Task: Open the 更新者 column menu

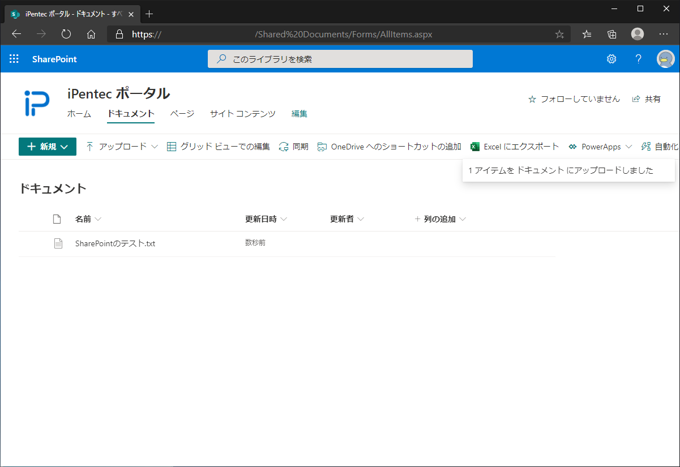Action: tap(347, 219)
